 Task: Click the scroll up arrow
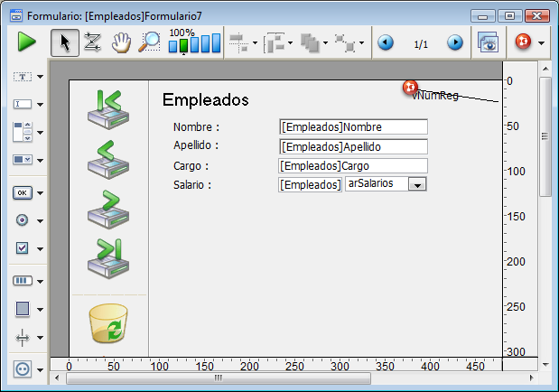coord(545,69)
